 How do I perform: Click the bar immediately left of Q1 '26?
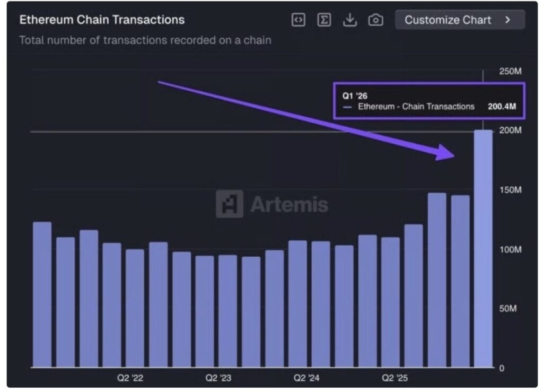click(460, 281)
